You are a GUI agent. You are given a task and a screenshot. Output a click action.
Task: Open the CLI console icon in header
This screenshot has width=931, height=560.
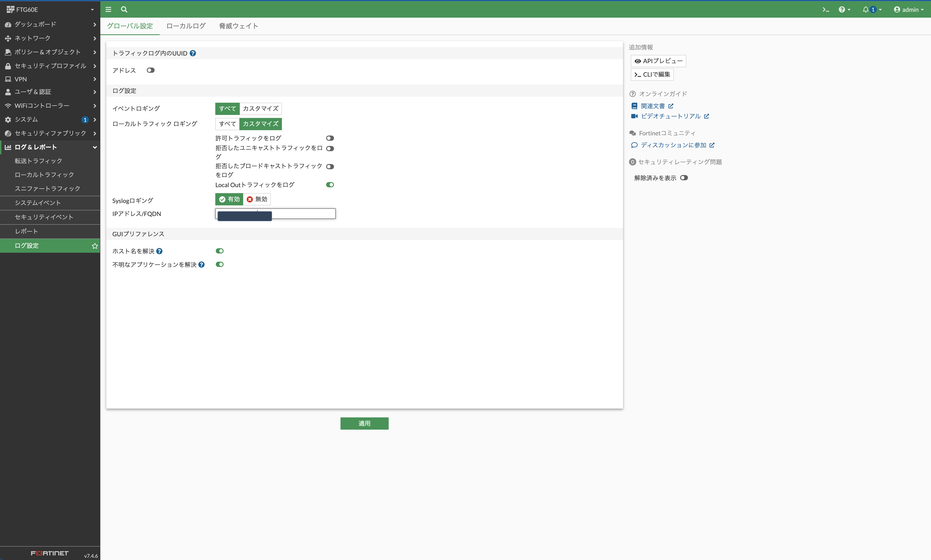tap(826, 9)
